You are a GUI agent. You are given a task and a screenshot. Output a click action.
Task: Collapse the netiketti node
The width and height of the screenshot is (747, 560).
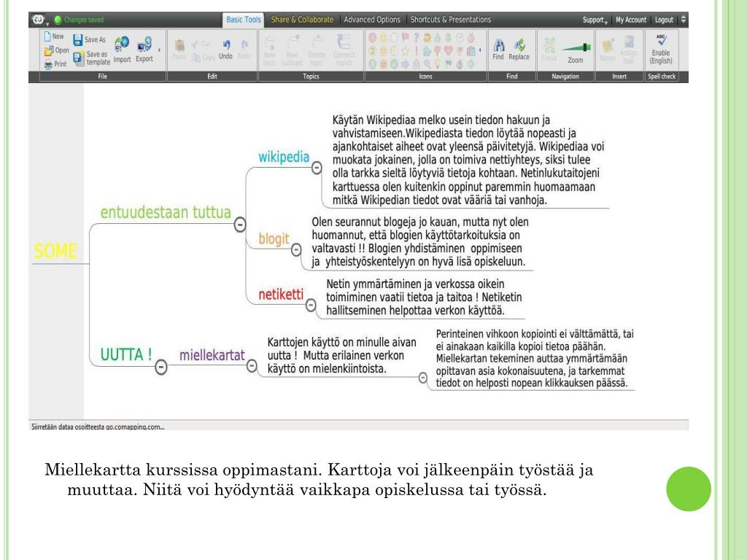pos(311,306)
